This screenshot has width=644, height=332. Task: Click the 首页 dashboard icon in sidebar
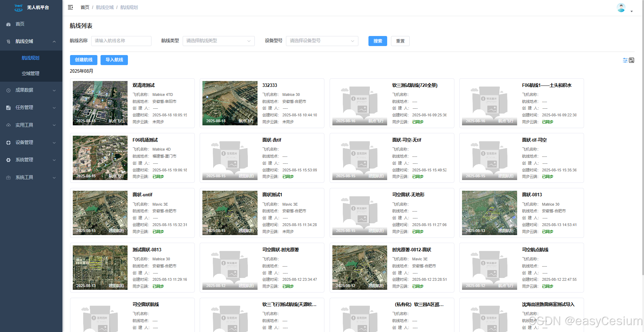coord(8,24)
